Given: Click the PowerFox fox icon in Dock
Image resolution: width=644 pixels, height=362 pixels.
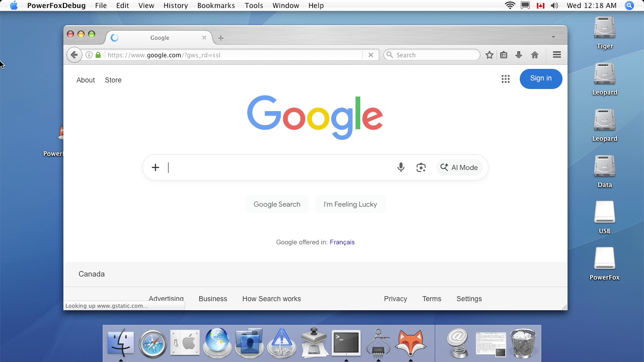Looking at the screenshot, I should point(411,343).
